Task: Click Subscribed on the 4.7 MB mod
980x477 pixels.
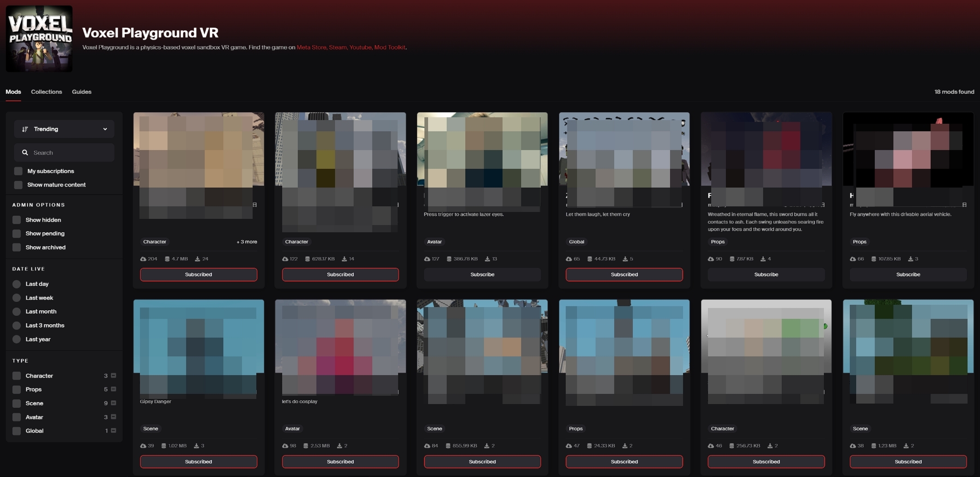Action: tap(199, 275)
